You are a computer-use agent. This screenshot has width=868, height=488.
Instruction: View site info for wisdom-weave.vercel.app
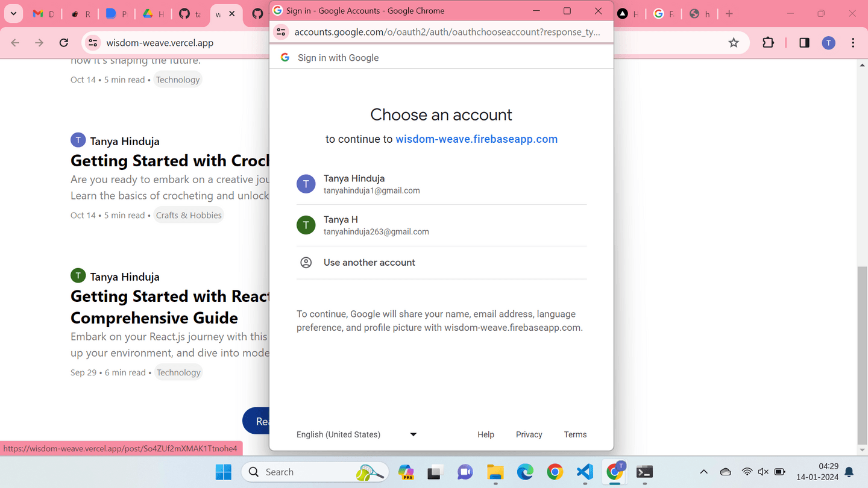(93, 43)
